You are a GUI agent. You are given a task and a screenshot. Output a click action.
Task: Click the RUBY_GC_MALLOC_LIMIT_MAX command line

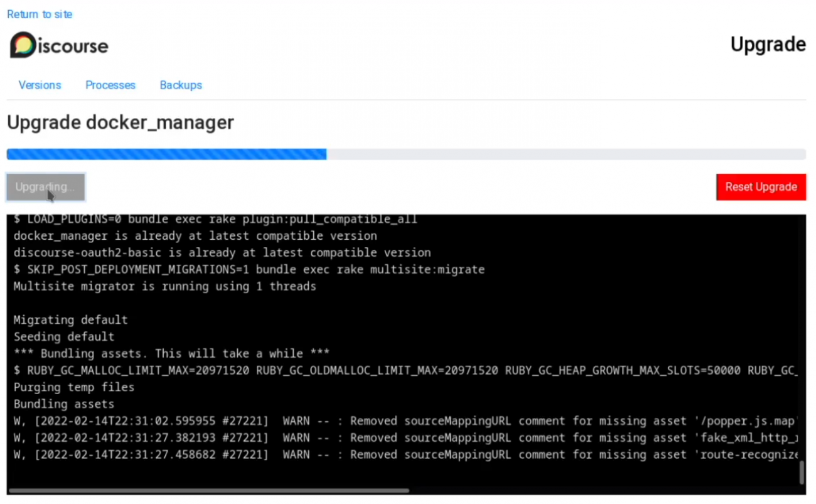pyautogui.click(x=406, y=370)
